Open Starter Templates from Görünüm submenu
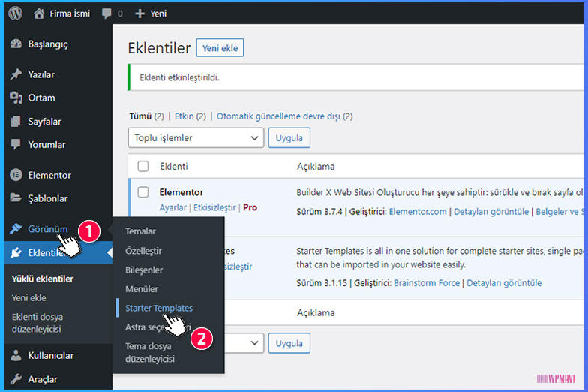Viewport: 588px width, 392px height. [x=159, y=308]
